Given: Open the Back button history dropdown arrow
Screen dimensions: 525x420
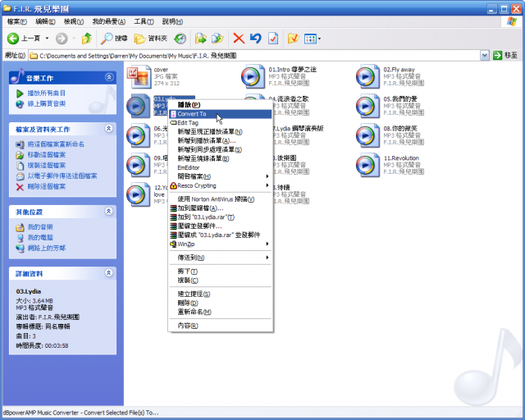Looking at the screenshot, I should pyautogui.click(x=48, y=39).
